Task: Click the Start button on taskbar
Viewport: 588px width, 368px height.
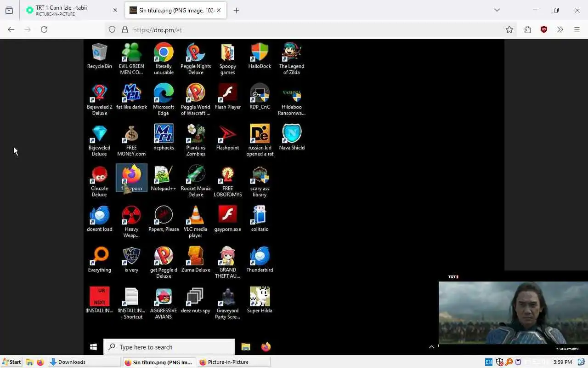Action: pos(11,362)
